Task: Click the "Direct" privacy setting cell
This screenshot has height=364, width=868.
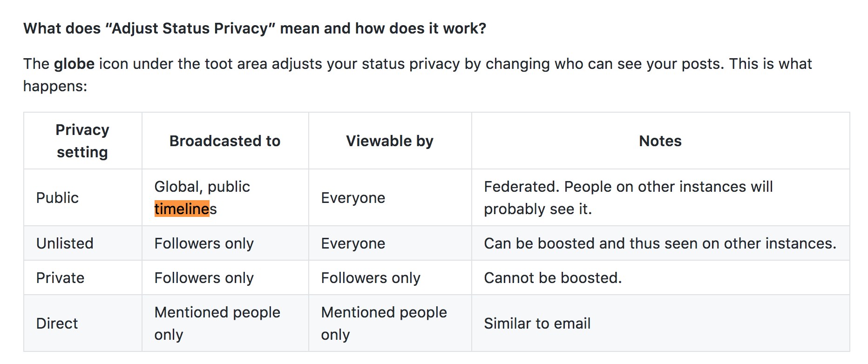Action: (x=57, y=324)
